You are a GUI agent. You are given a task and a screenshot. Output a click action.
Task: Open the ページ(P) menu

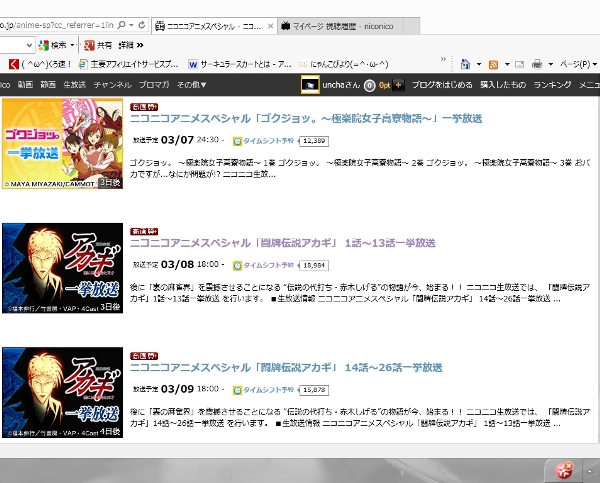(x=578, y=64)
